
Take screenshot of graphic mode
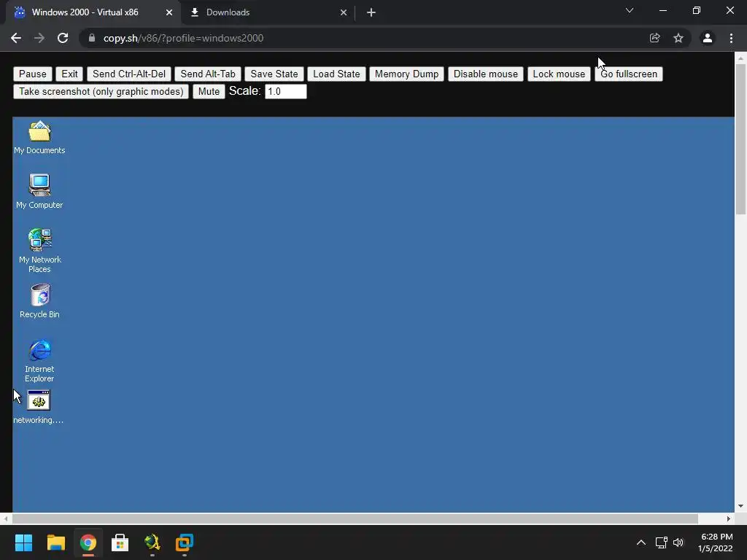(101, 91)
